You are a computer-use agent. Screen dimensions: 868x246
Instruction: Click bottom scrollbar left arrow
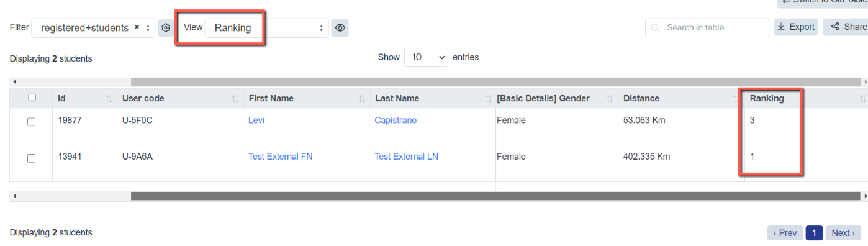14,196
